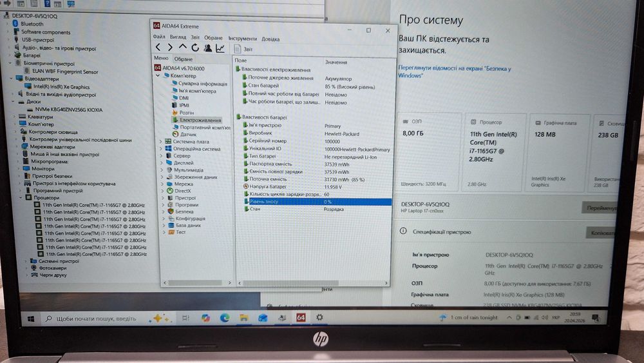Select the Програми tree item
644x363 pixels.
tap(183, 204)
